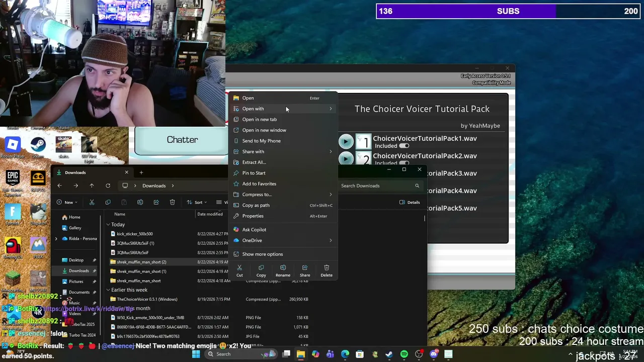Viewport: 644px width, 362px height.
Task: Open Properties from the context menu
Action: [x=283, y=216]
